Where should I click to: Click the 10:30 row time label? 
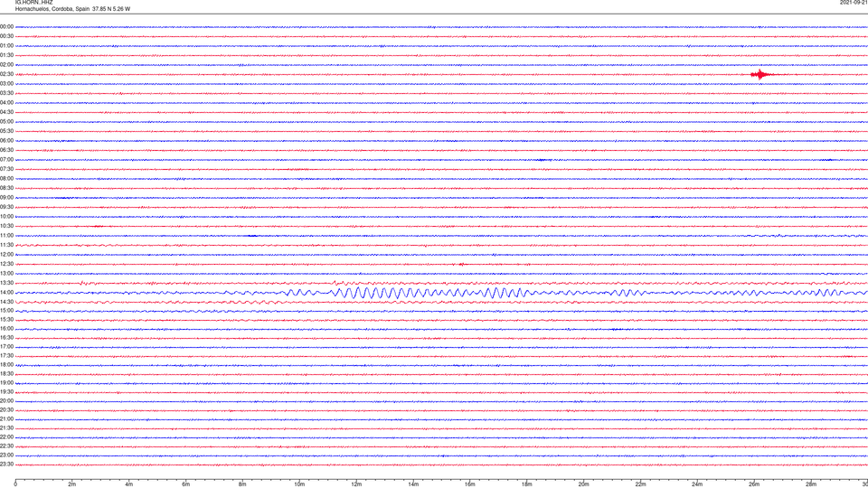[x=6, y=226]
